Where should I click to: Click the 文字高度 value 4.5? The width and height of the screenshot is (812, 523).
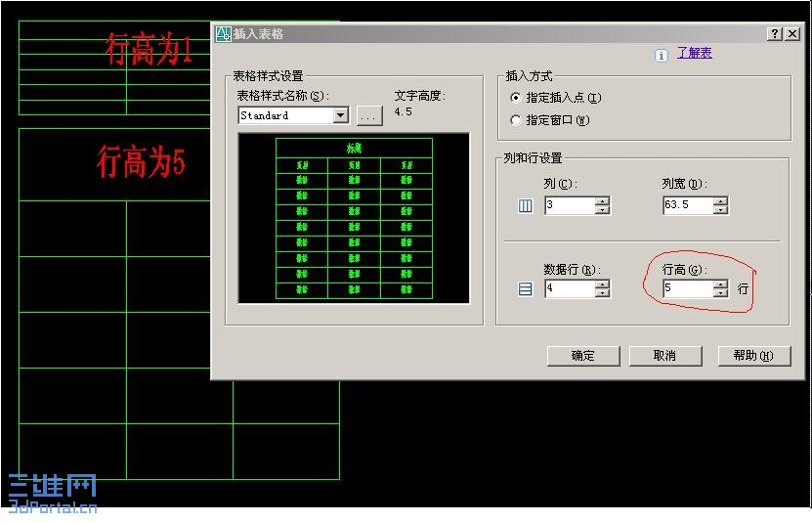tap(403, 112)
